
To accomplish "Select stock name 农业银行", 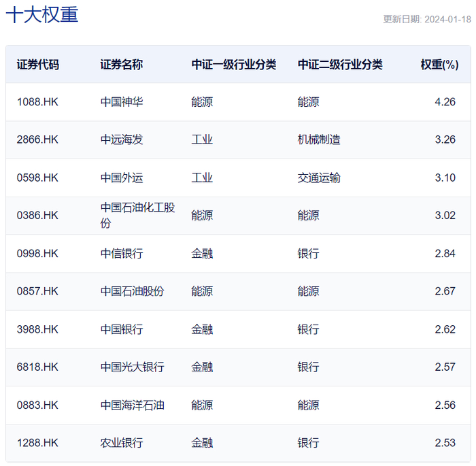I will (x=122, y=444).
